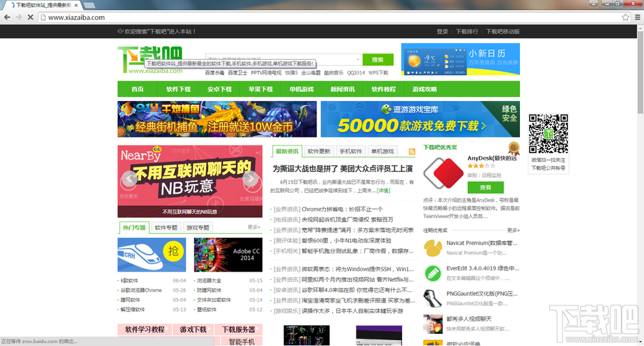Image resolution: width=644 pixels, height=346 pixels.
Task: Click the WeChat QR code image
Action: pos(548,134)
